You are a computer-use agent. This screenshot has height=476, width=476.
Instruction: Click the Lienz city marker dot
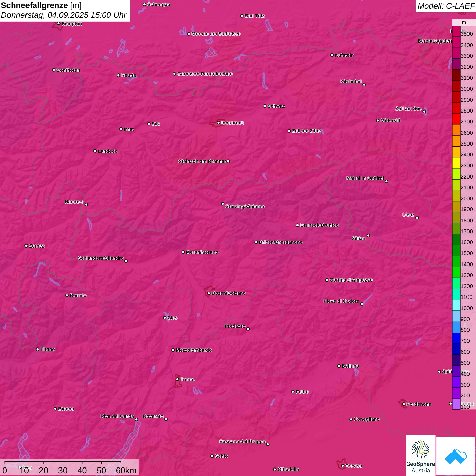click(417, 218)
